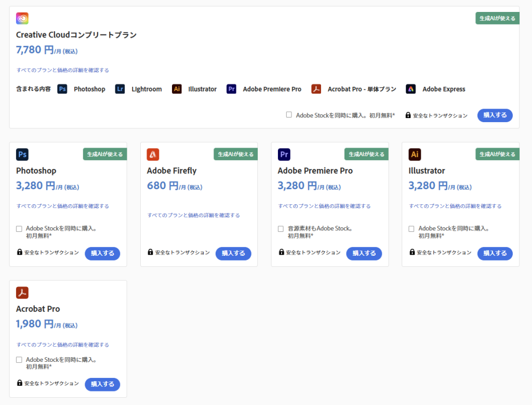
Task: Tick the Adobe Stock checkbox for Premiere Pro
Action: coord(281,229)
